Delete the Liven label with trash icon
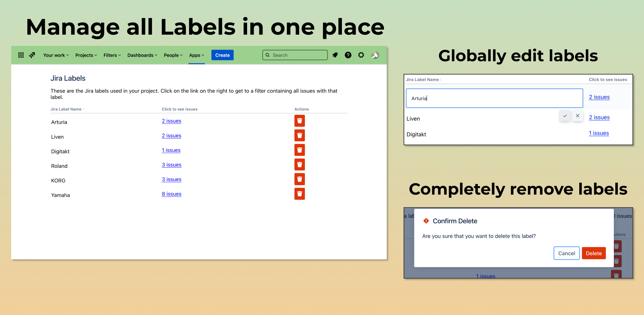 pyautogui.click(x=300, y=135)
